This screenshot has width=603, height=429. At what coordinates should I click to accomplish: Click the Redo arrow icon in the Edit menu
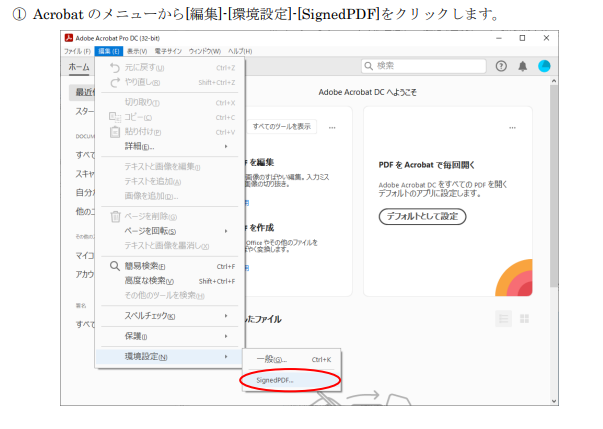tap(115, 82)
